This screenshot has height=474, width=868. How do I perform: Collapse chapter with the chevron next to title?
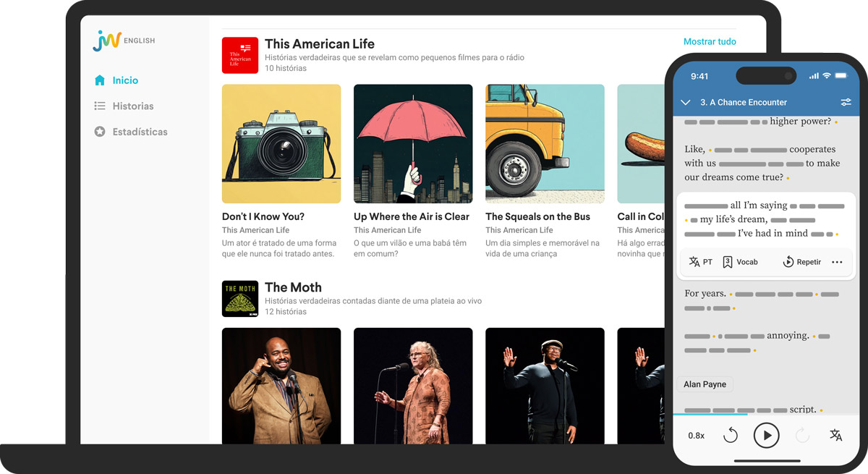686,103
